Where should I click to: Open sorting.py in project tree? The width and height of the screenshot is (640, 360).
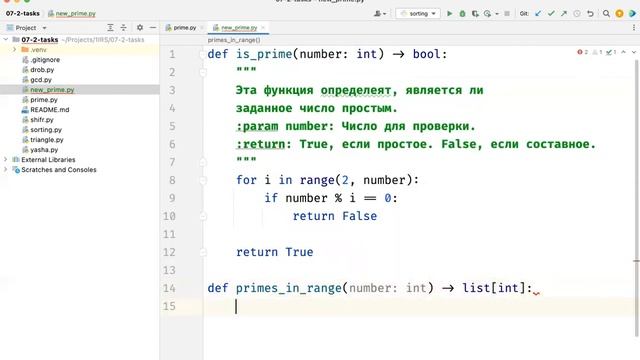pos(46,130)
